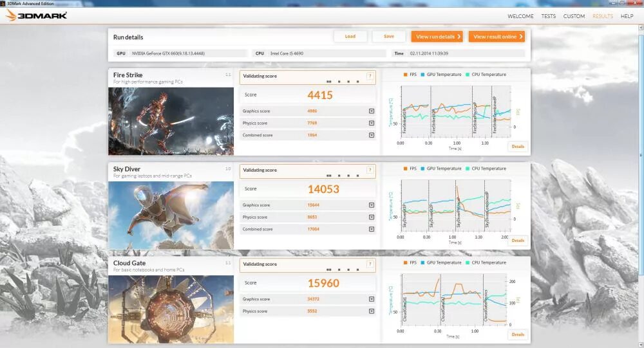Image resolution: width=644 pixels, height=348 pixels.
Task: Click the Sky Diver preview thumbnail
Action: tap(171, 215)
